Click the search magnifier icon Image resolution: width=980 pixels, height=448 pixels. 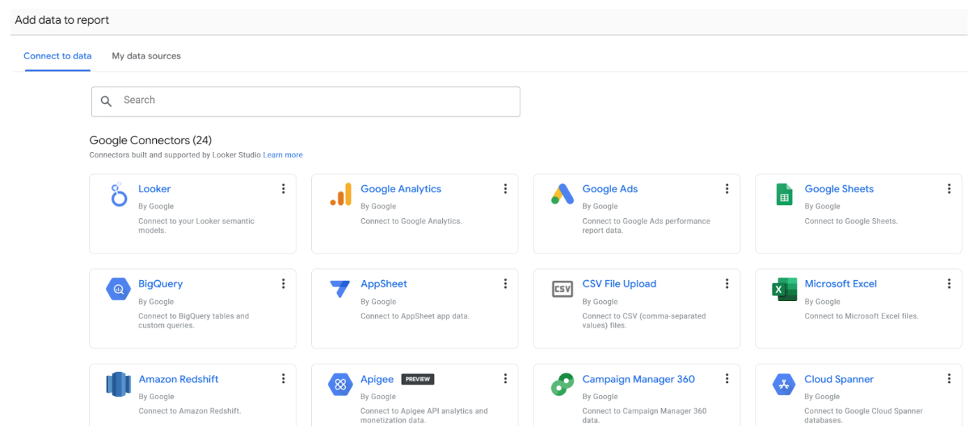pos(106,101)
